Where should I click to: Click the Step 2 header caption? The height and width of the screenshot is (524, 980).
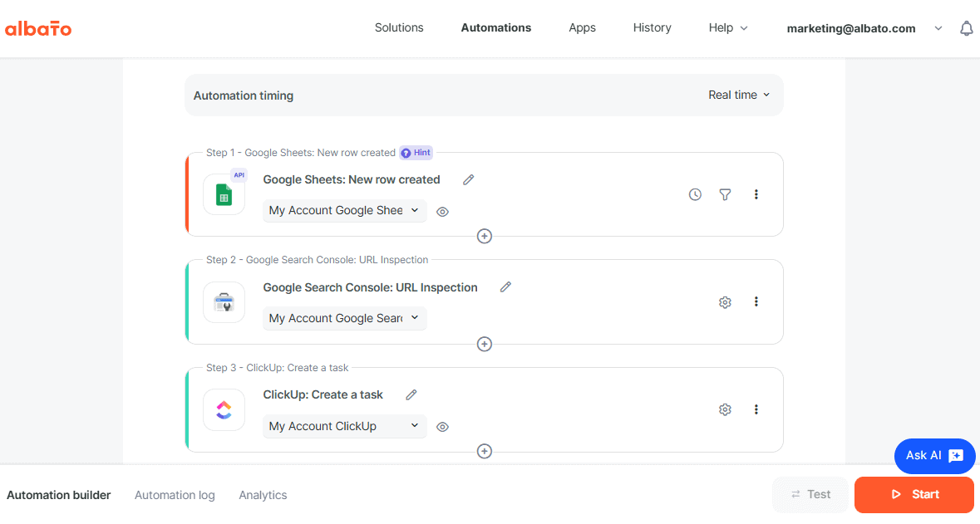pyautogui.click(x=317, y=260)
